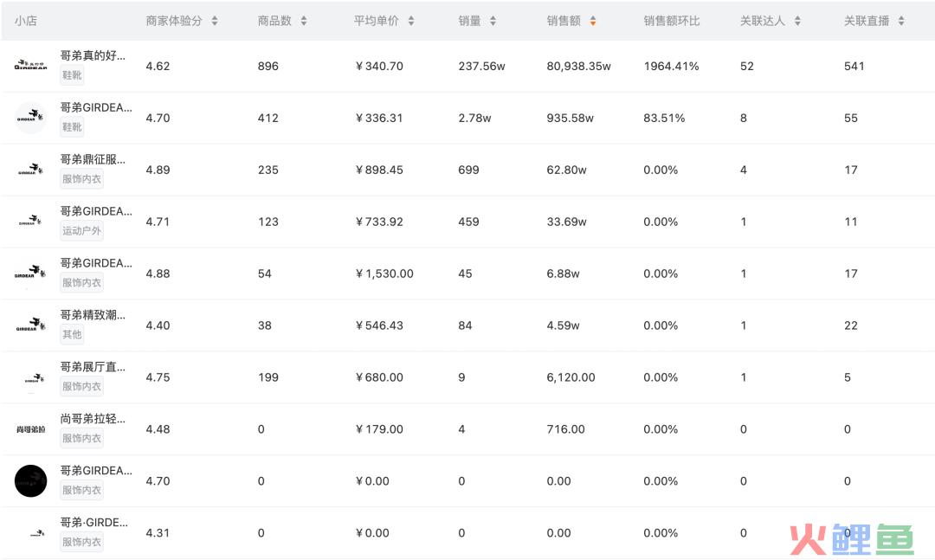The image size is (935, 560).
Task: Open 哥弟GIRDEA... shop name in the 412-products row
Action: pyautogui.click(x=96, y=107)
